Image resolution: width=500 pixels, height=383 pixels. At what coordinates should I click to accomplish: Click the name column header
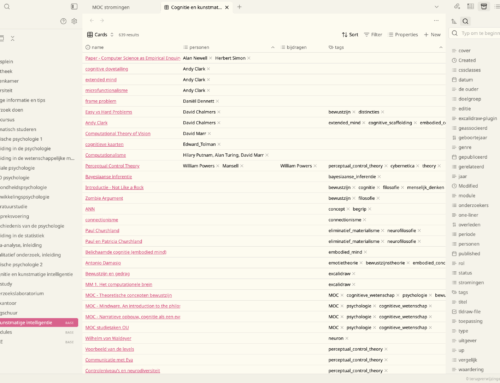click(95, 47)
